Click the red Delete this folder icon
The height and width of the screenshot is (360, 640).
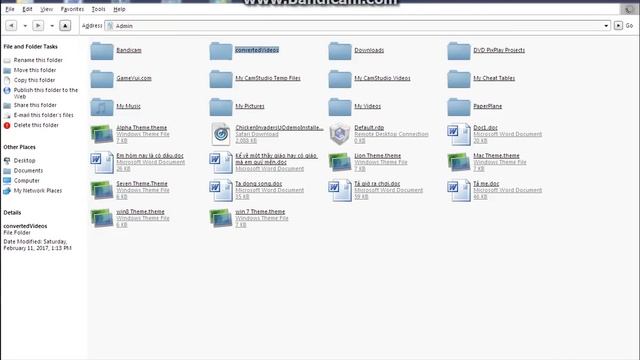click(x=7, y=125)
